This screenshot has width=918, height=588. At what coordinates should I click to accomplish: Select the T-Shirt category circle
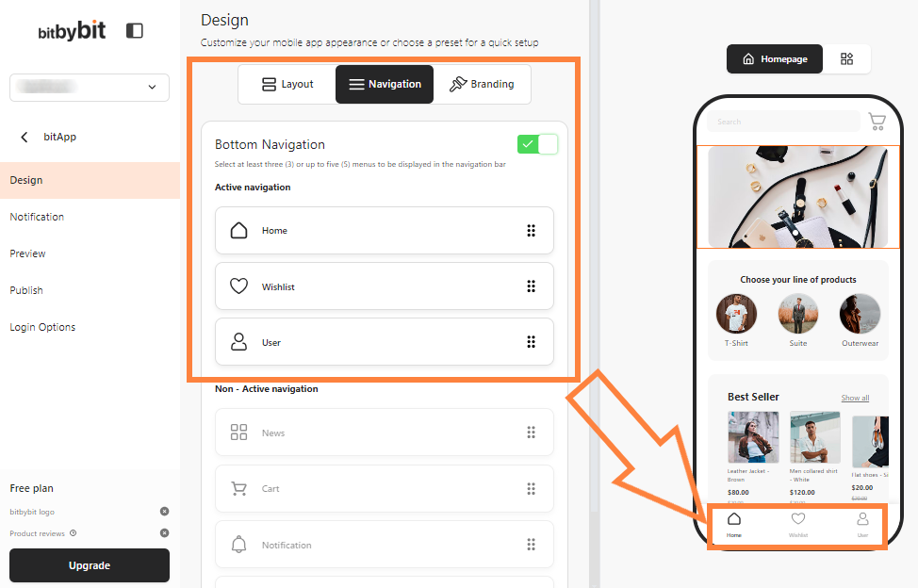[x=736, y=314]
